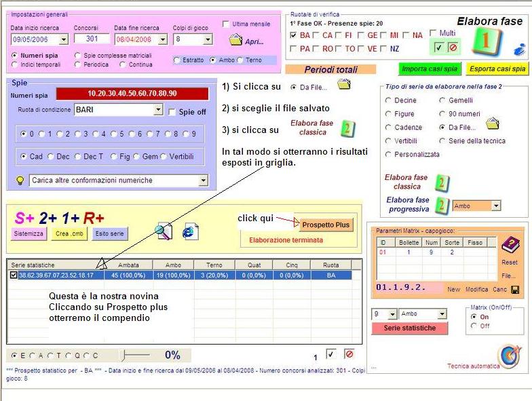Click the Serie statistiche column header
The image size is (532, 401).
click(x=56, y=265)
